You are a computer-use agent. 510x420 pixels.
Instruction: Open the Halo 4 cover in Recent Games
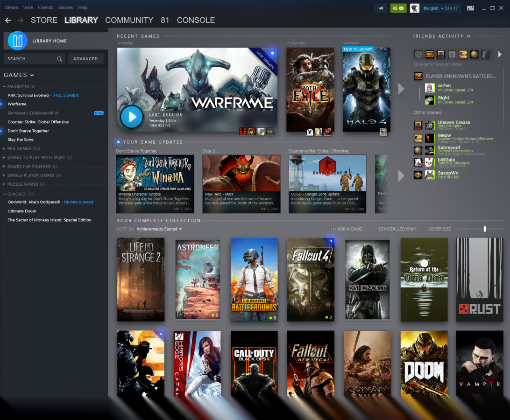pos(367,90)
